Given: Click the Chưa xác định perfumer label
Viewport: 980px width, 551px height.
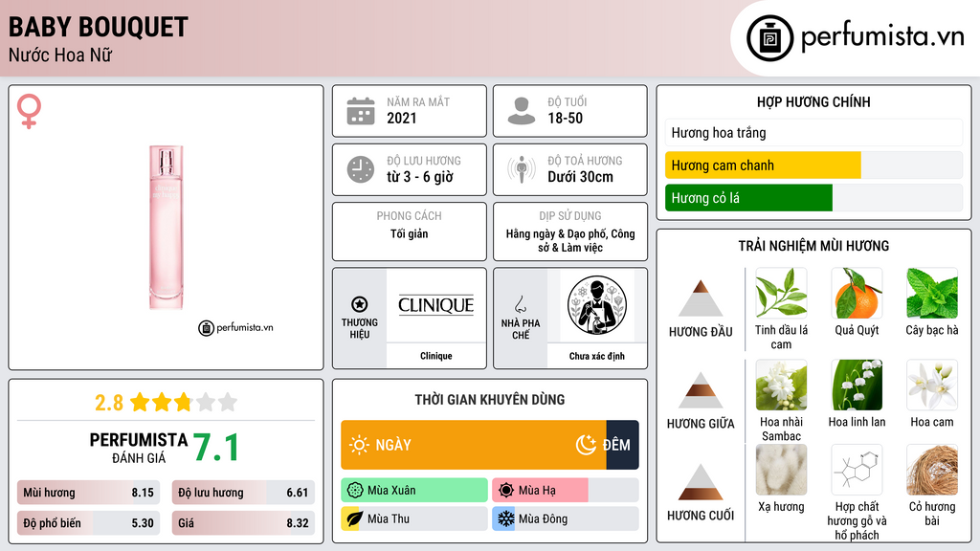Looking at the screenshot, I should (x=597, y=356).
